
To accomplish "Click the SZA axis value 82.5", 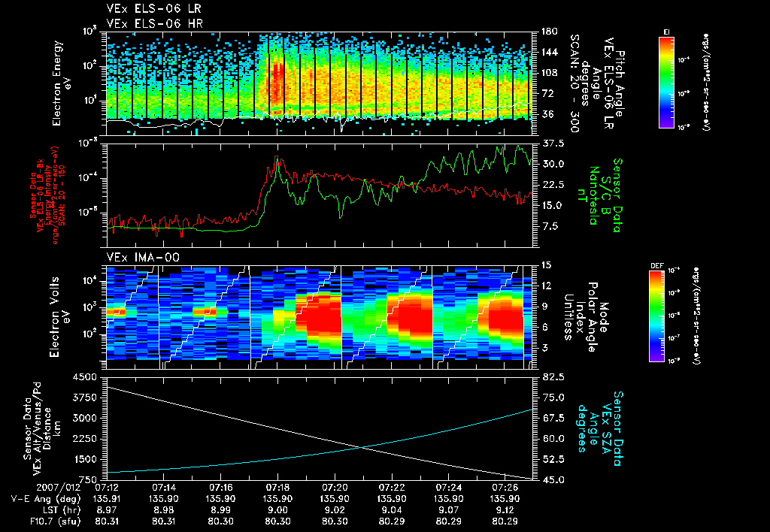I will point(553,377).
